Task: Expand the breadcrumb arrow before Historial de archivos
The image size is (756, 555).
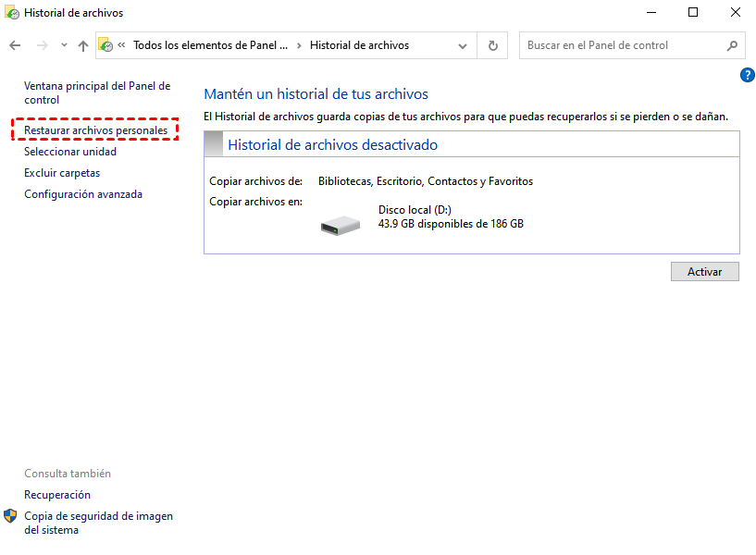Action: 299,45
